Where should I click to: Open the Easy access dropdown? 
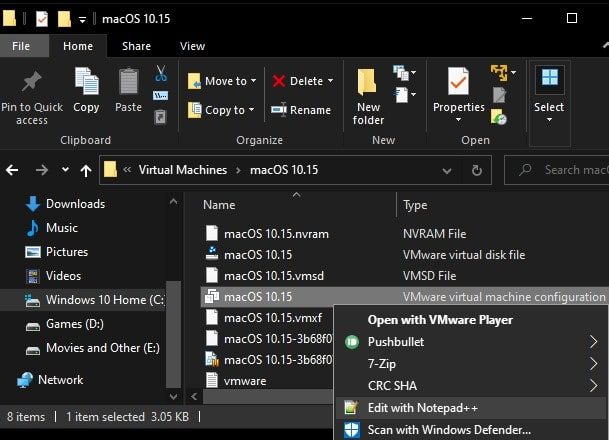[404, 94]
